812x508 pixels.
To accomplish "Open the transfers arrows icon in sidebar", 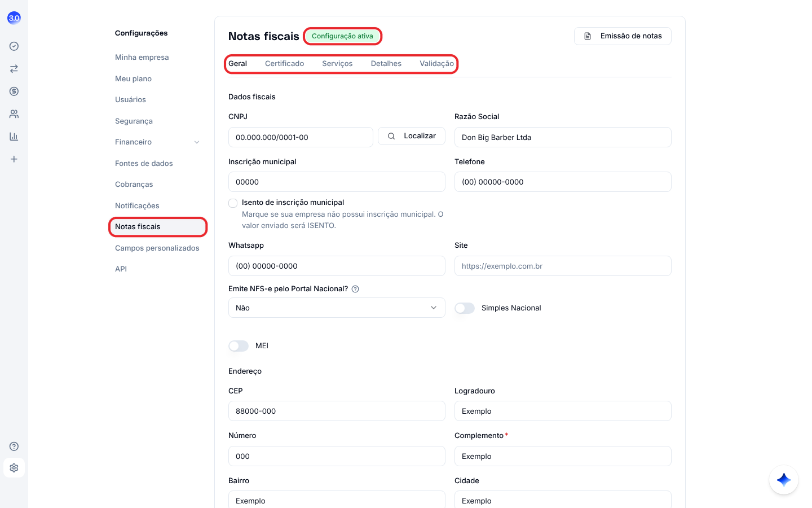I will (x=14, y=69).
